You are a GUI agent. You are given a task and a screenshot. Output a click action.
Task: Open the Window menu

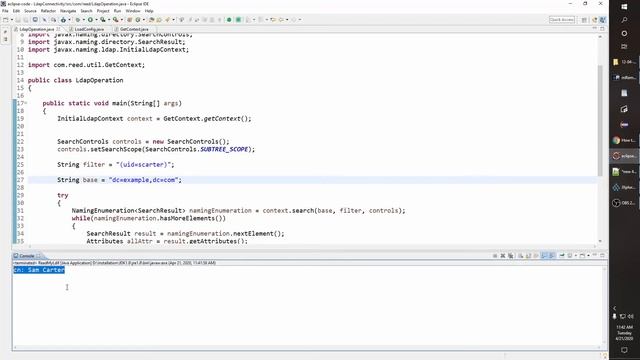(133, 11)
